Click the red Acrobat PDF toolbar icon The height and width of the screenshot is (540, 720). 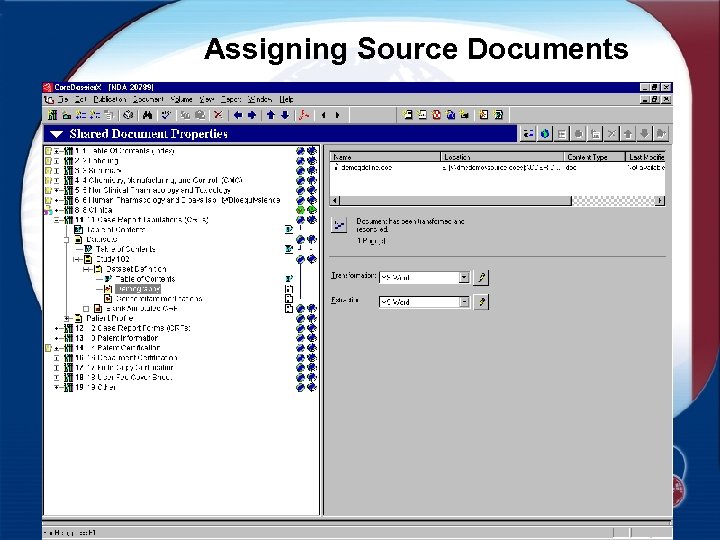[304, 115]
